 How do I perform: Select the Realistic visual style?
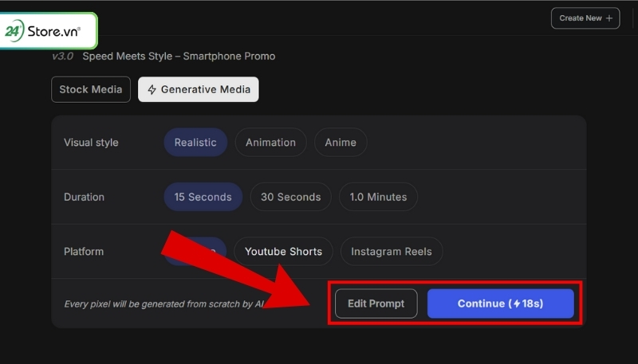click(195, 143)
